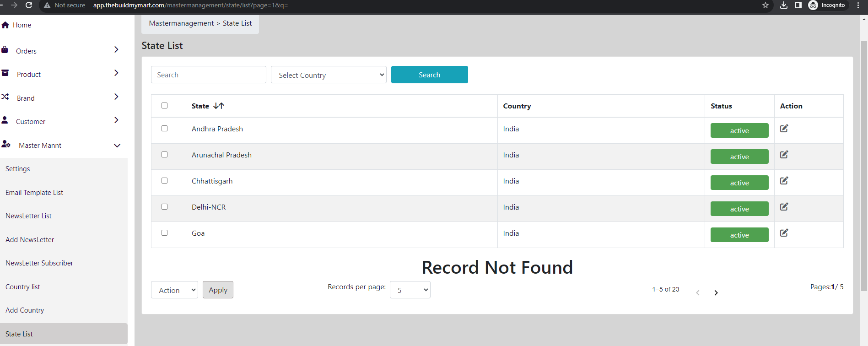Click the Home house icon in sidebar
This screenshot has height=346, width=868.
5,25
